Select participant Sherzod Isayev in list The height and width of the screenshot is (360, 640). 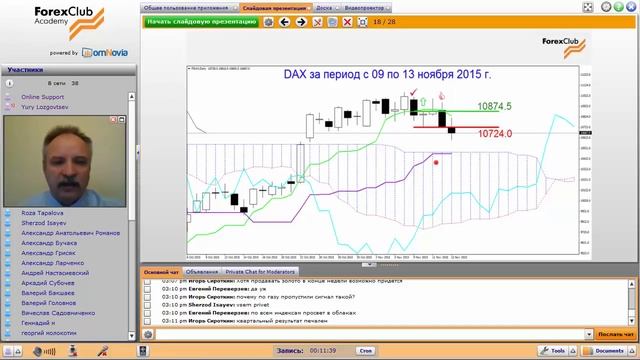(x=44, y=223)
